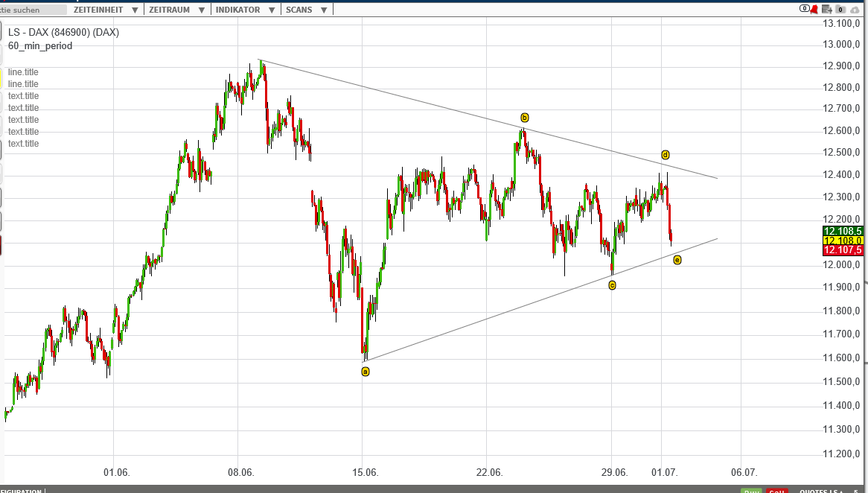The width and height of the screenshot is (868, 493).
Task: Click the red alarm bell icon
Action: (814, 9)
